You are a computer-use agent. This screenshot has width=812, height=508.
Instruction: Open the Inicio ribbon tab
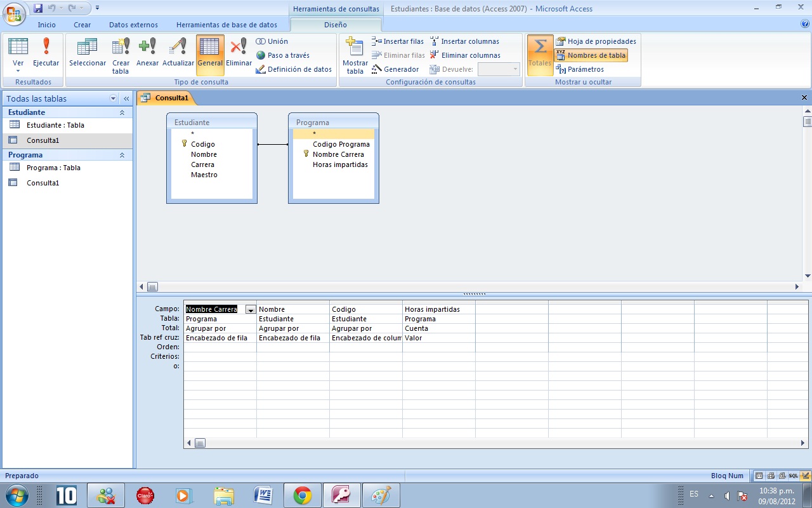[46, 25]
